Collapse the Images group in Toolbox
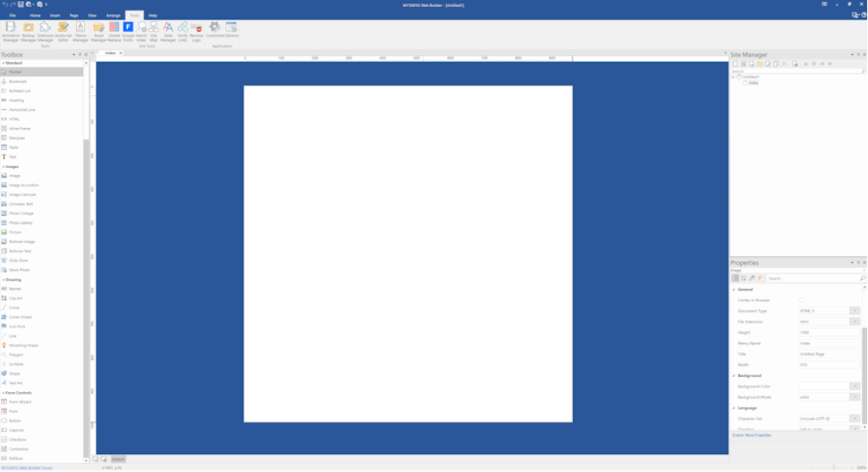 3,166
